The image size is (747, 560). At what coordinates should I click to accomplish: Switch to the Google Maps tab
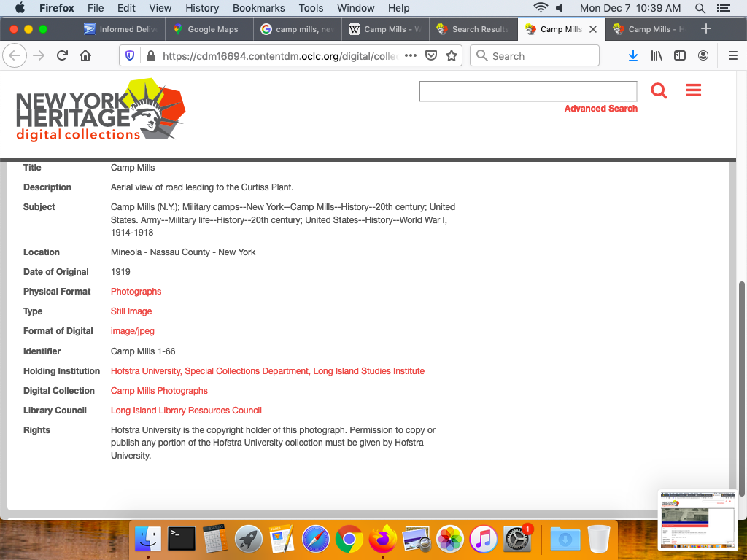(212, 29)
